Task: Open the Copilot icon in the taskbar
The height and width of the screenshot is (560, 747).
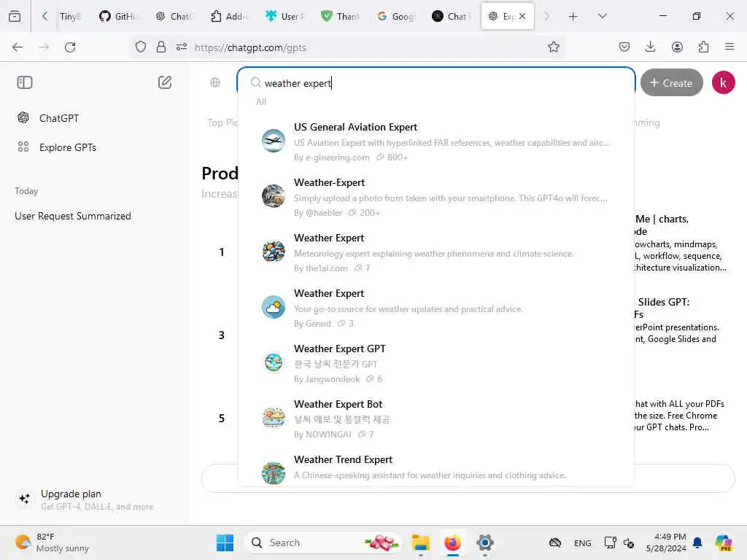Action: click(x=724, y=542)
